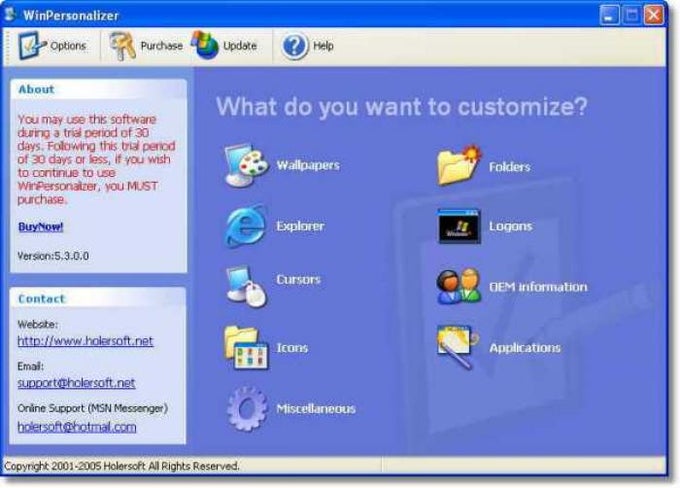Choose the Logons text label
The width and height of the screenshot is (680, 488).
(510, 226)
